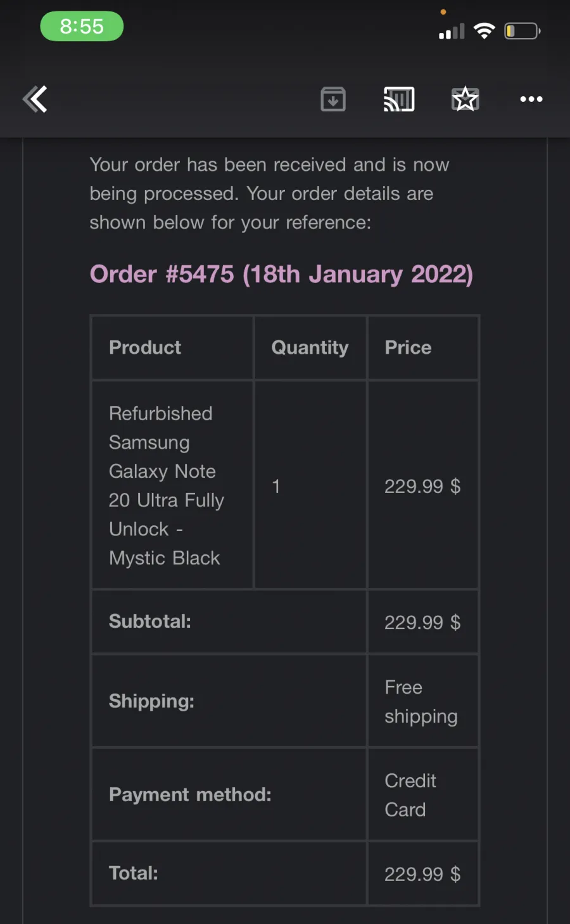Viewport: 570px width, 924px height.
Task: Tap the order received confirmation paragraph
Action: (x=269, y=194)
